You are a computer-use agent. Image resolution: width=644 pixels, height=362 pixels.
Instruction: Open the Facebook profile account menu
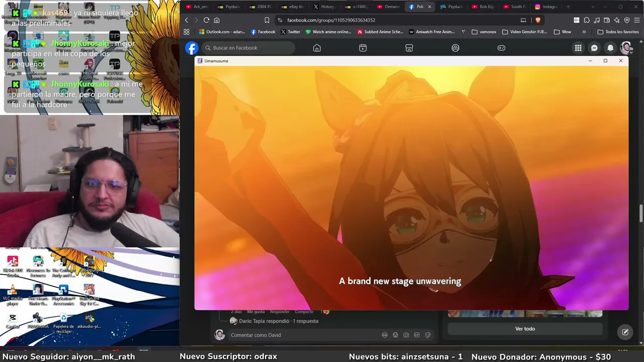point(626,48)
